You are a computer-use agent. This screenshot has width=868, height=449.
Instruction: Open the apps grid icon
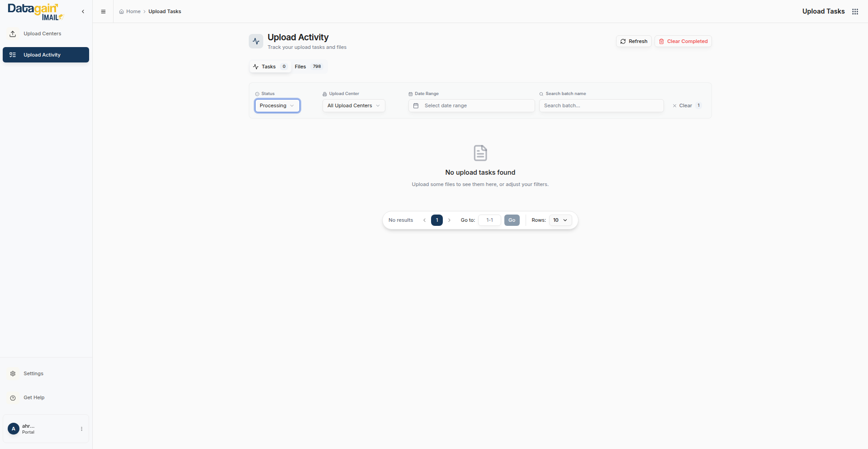tap(855, 12)
